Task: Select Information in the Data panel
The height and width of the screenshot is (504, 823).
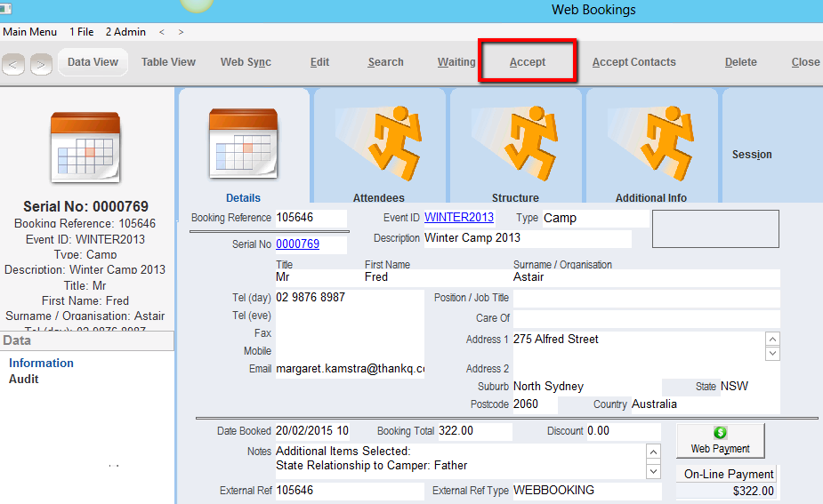Action: tap(41, 363)
